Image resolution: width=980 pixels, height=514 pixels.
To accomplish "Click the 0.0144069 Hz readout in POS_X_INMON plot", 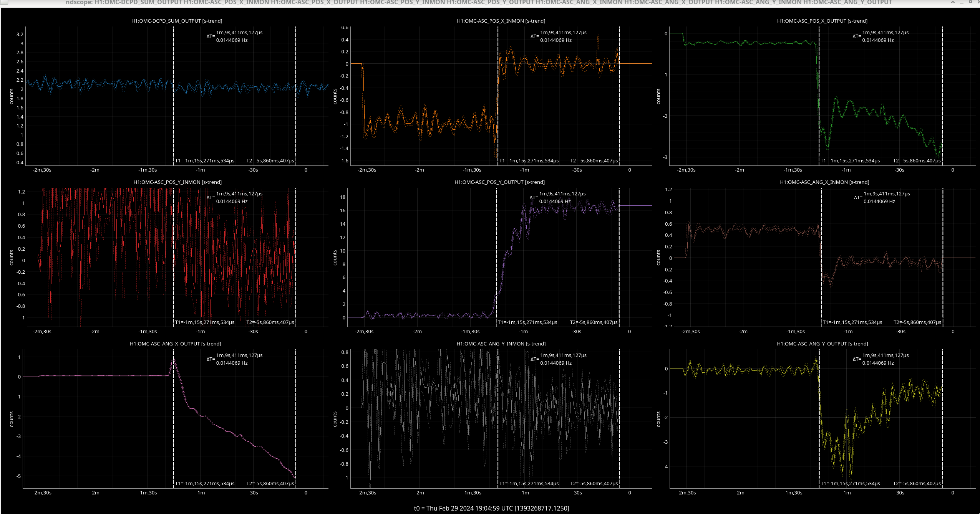I will (555, 40).
